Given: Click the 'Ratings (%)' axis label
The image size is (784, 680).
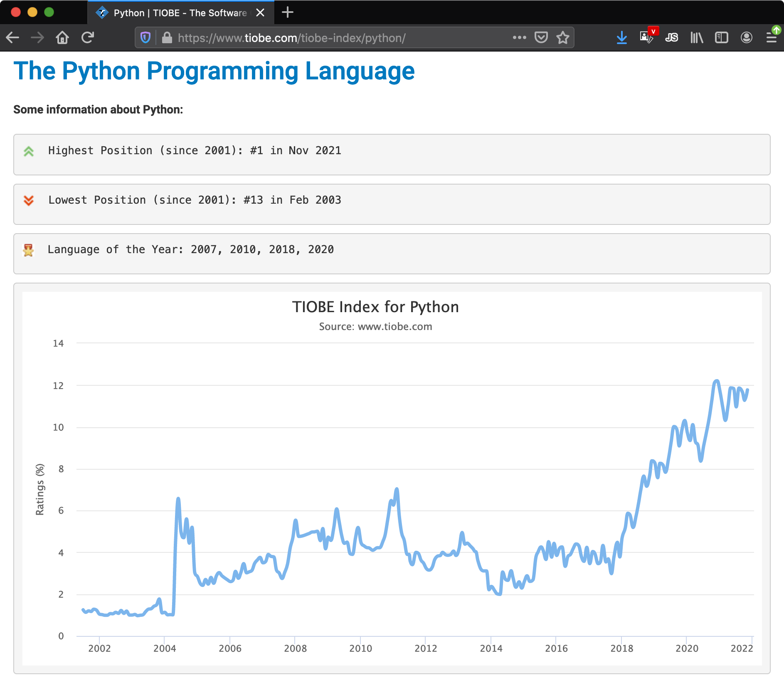Looking at the screenshot, I should 40,490.
